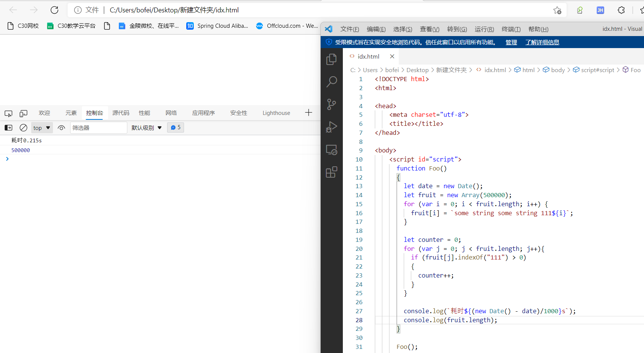Viewport: 644px width, 353px height.
Task: Toggle the favorites star in the address bar
Action: (x=557, y=10)
